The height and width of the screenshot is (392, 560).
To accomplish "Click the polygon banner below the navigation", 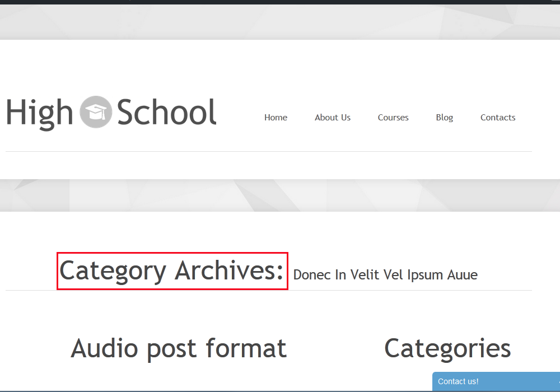I will (x=280, y=195).
